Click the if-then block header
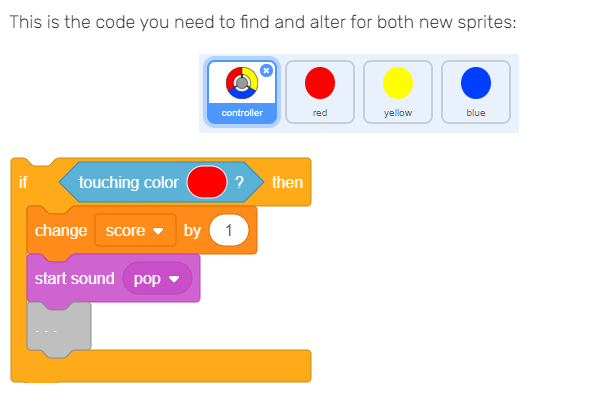The width and height of the screenshot is (608, 413). tap(161, 182)
